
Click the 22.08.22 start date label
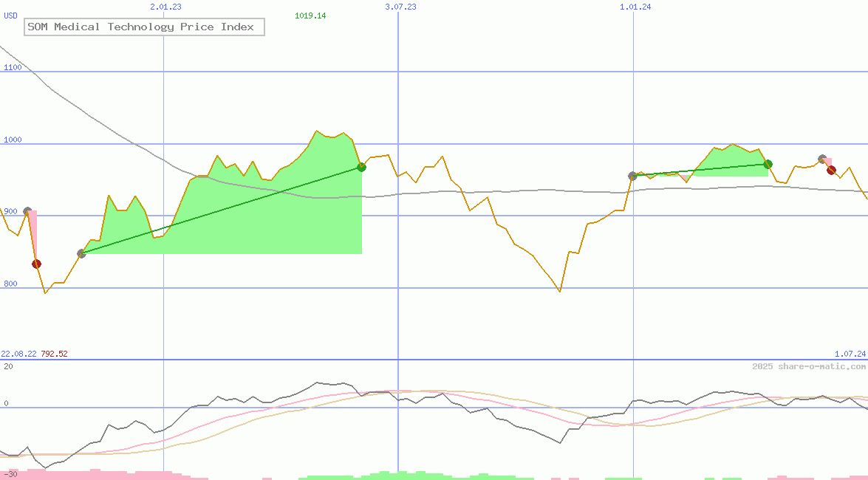[18, 354]
